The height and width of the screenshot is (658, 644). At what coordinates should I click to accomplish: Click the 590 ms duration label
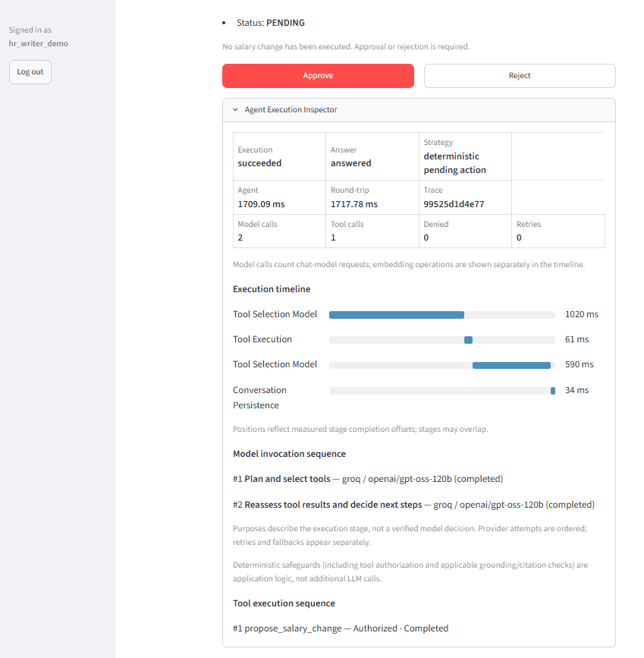[x=579, y=364]
